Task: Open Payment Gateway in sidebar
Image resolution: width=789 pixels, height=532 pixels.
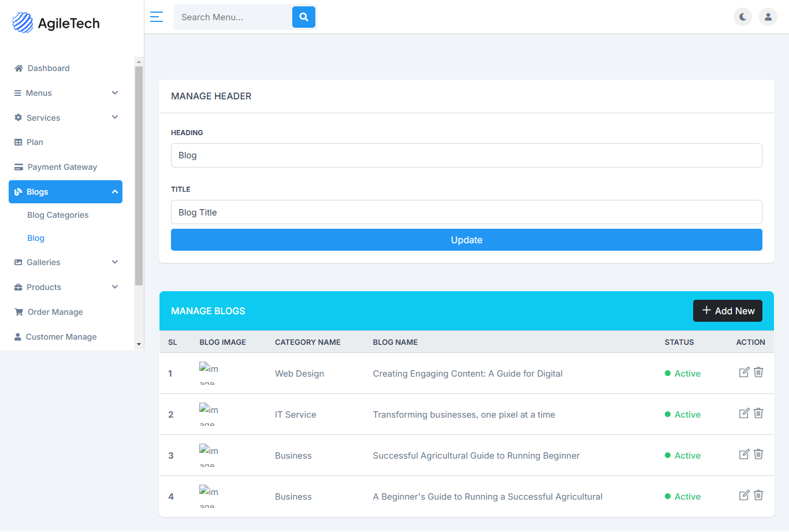Action: (x=65, y=167)
